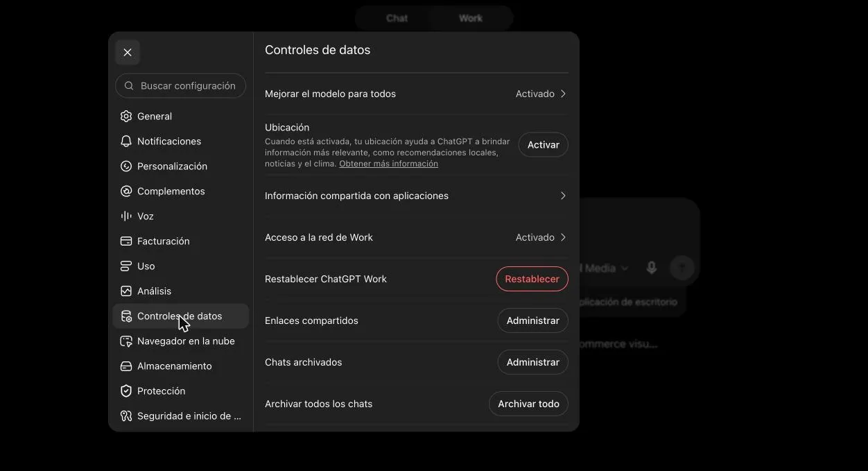Switch to Voz settings

[x=181, y=216]
